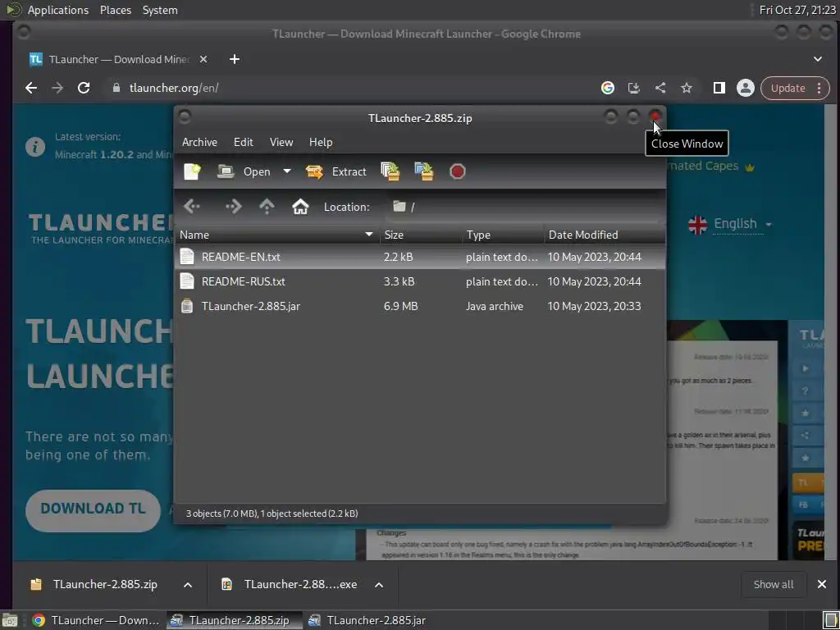
Task: Open the Archive menu
Action: (x=199, y=142)
